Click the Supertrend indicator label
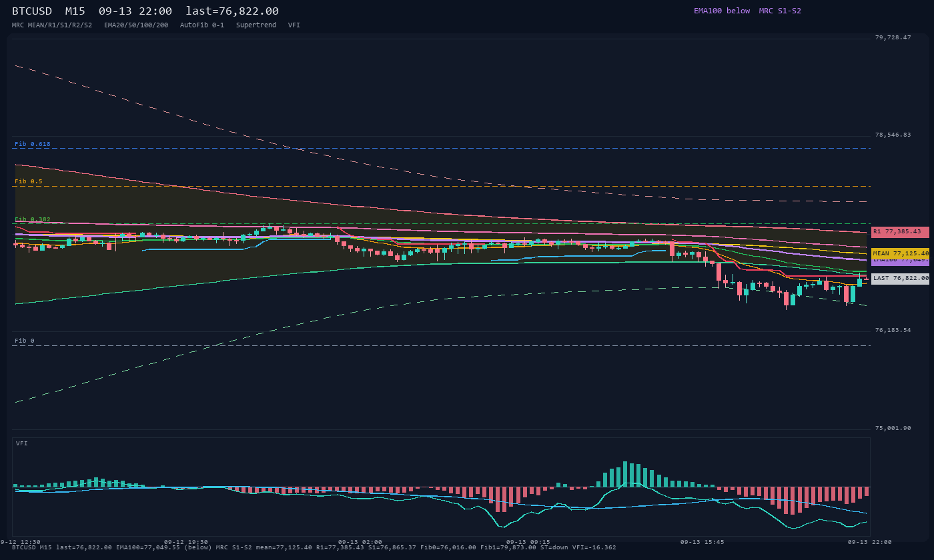This screenshot has width=934, height=560. (x=256, y=25)
